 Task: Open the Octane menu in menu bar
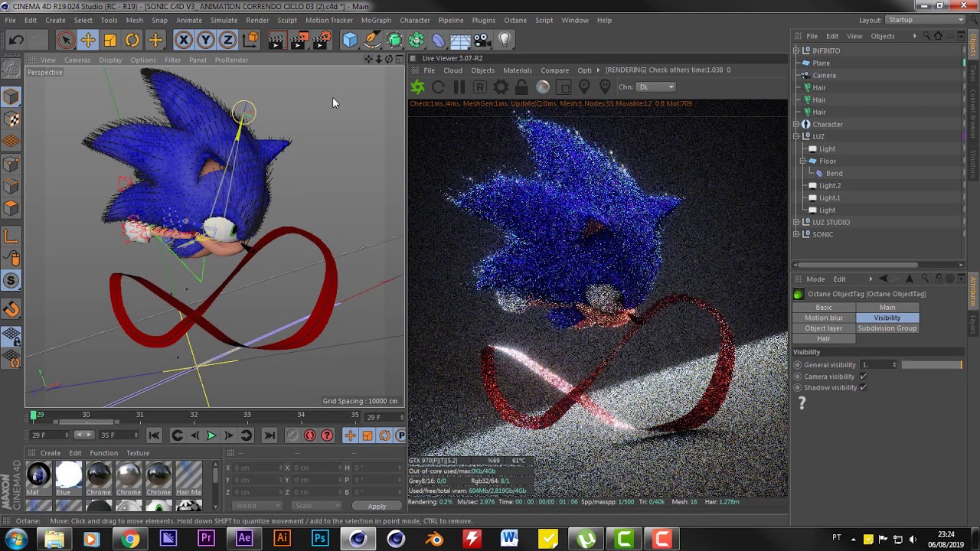coord(515,20)
